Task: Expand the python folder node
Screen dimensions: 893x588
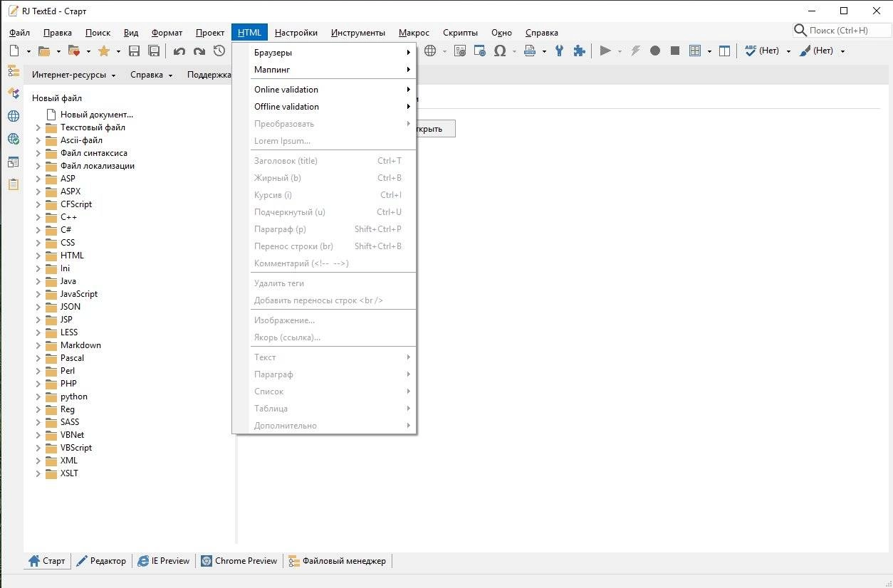Action: pos(38,397)
